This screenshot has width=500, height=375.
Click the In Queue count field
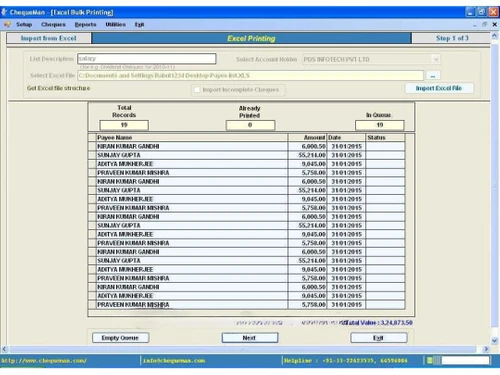pyautogui.click(x=380, y=125)
